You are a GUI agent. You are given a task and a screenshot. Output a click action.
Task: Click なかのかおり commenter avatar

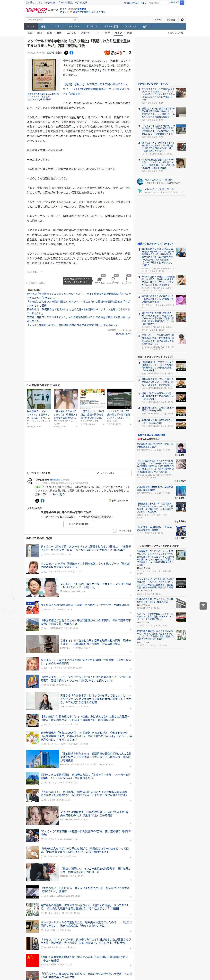click(30, 481)
